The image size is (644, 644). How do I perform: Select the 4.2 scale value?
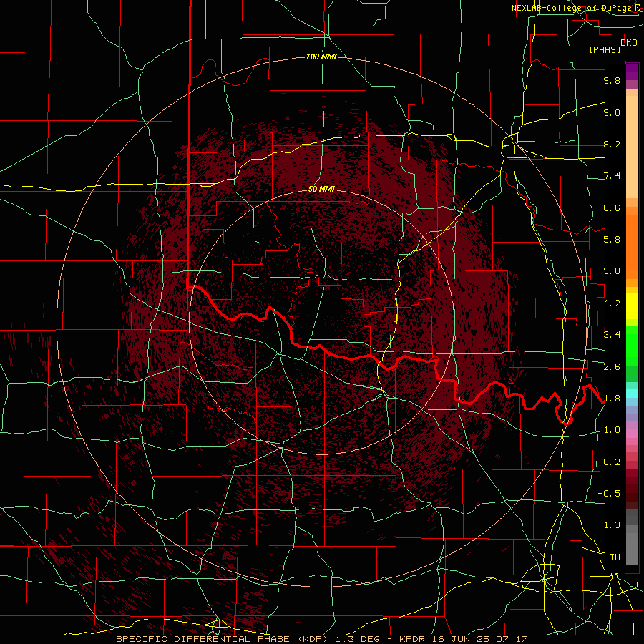(612, 303)
